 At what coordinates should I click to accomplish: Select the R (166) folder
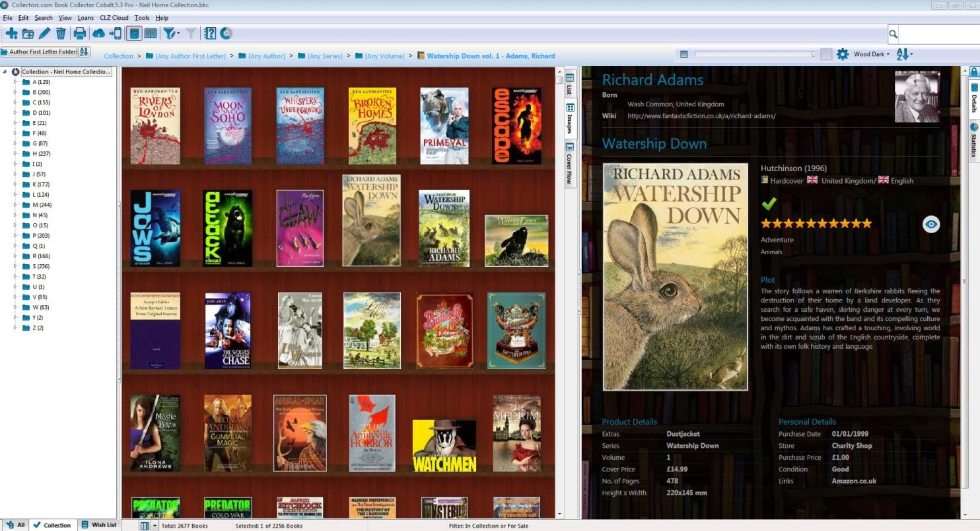pos(41,256)
